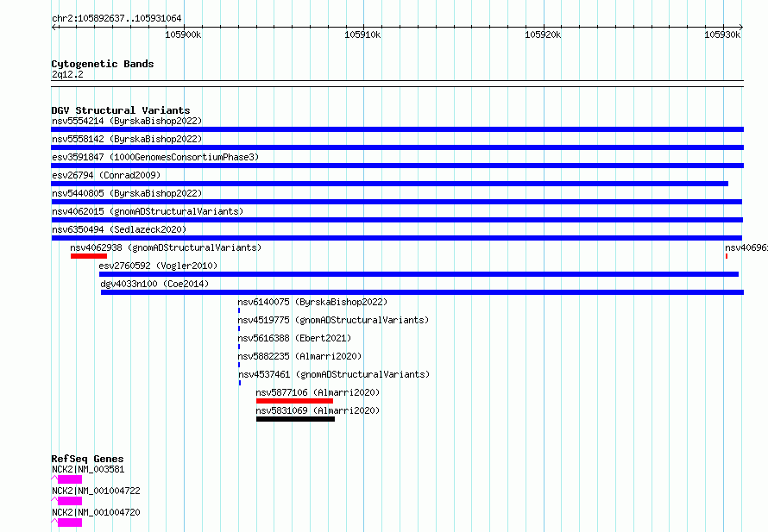Select the blue bar for esv26794
This screenshot has height=532, width=768.
pyautogui.click(x=389, y=184)
